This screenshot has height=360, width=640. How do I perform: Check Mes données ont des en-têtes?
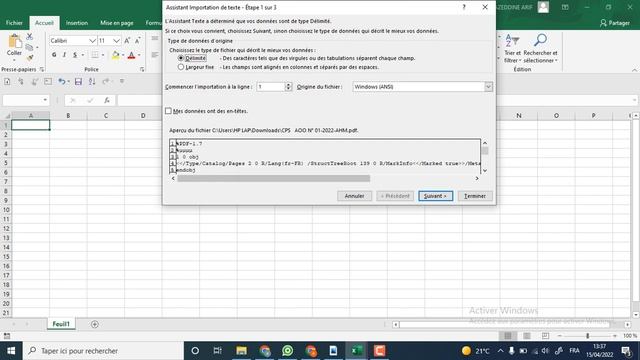[168, 111]
